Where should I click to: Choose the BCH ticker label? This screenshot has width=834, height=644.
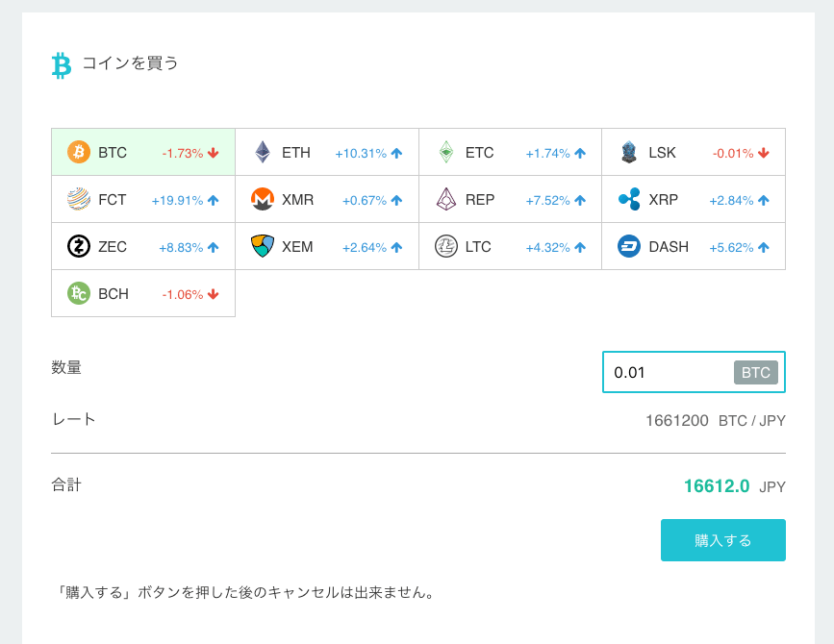tap(114, 294)
